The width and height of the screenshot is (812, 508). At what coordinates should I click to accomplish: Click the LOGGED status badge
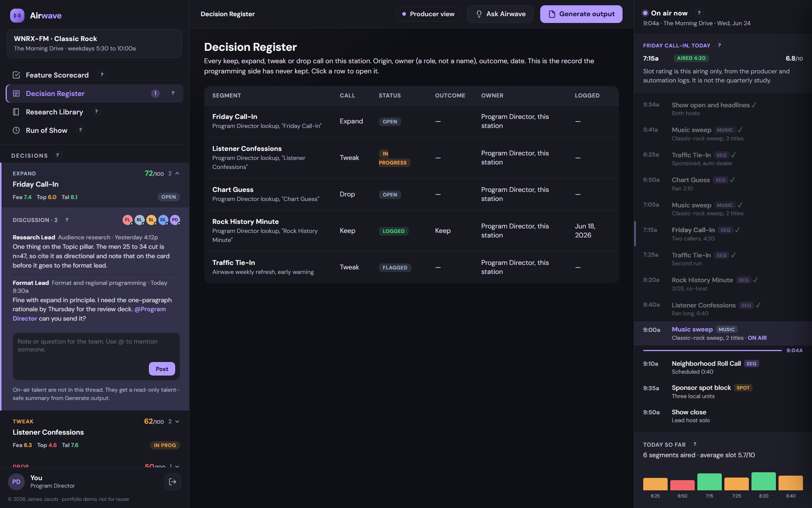(394, 231)
